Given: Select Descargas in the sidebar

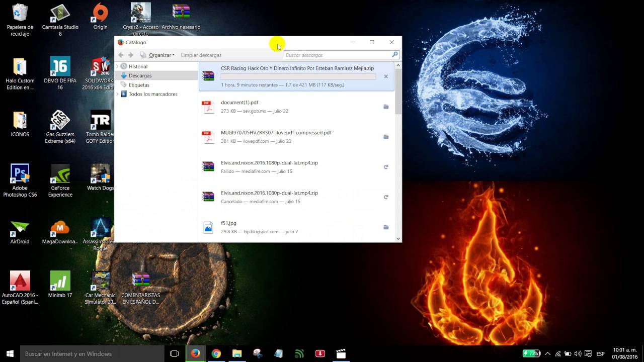Looking at the screenshot, I should (x=140, y=75).
